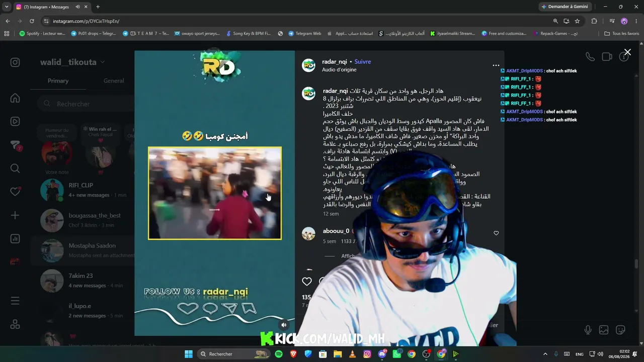Switch to the General messages tab
This screenshot has width=644, height=362.
point(114,81)
